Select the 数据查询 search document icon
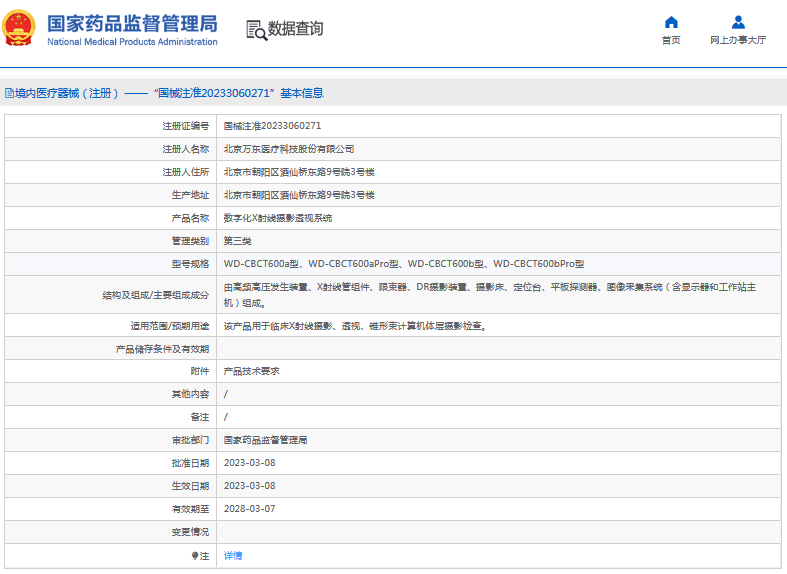The image size is (787, 574). tap(256, 30)
